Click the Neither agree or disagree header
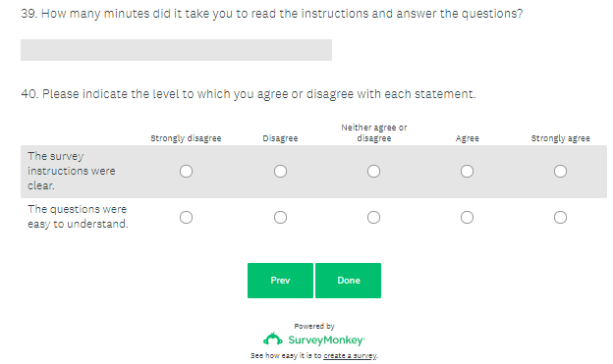 [373, 132]
